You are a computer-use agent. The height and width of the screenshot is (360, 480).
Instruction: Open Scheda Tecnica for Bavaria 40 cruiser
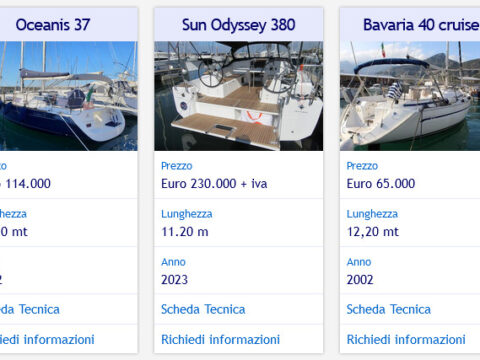[389, 309]
